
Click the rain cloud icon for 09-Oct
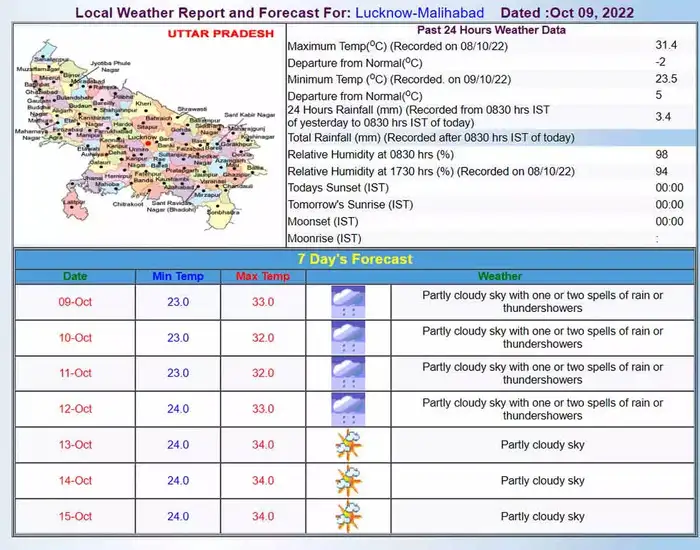coord(348,302)
